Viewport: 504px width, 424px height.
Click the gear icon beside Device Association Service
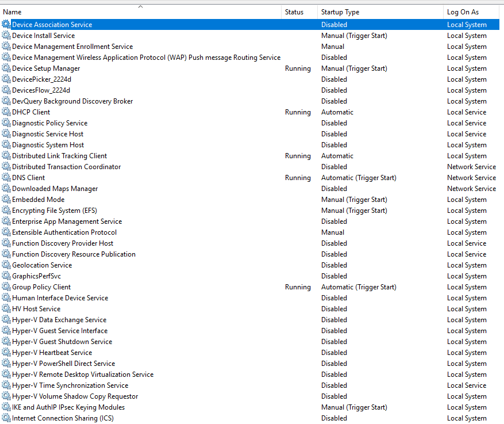pyautogui.click(x=6, y=24)
